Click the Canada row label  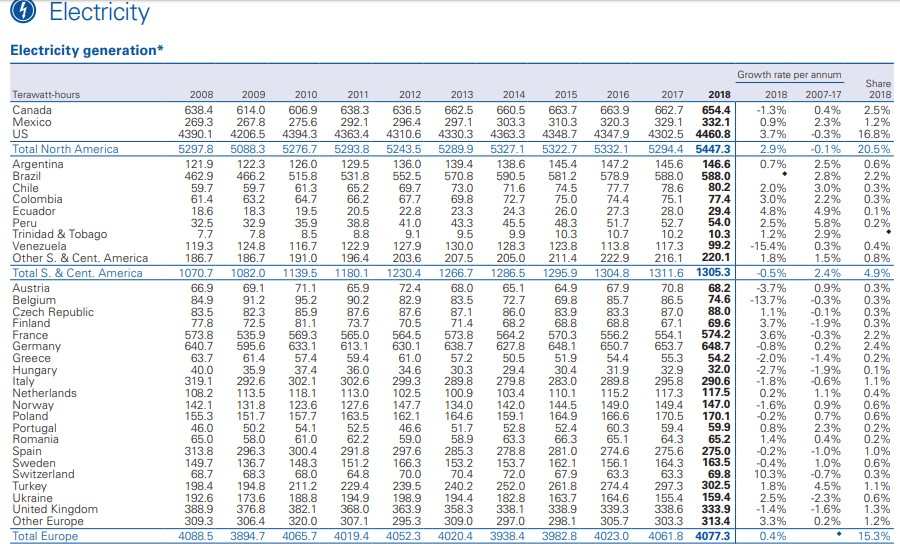32,109
